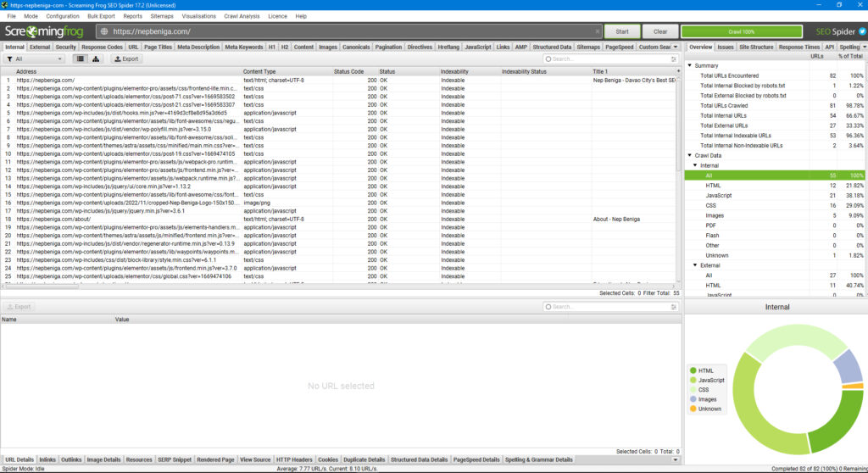Open main tabs overflow dropdown arrow

click(x=676, y=47)
